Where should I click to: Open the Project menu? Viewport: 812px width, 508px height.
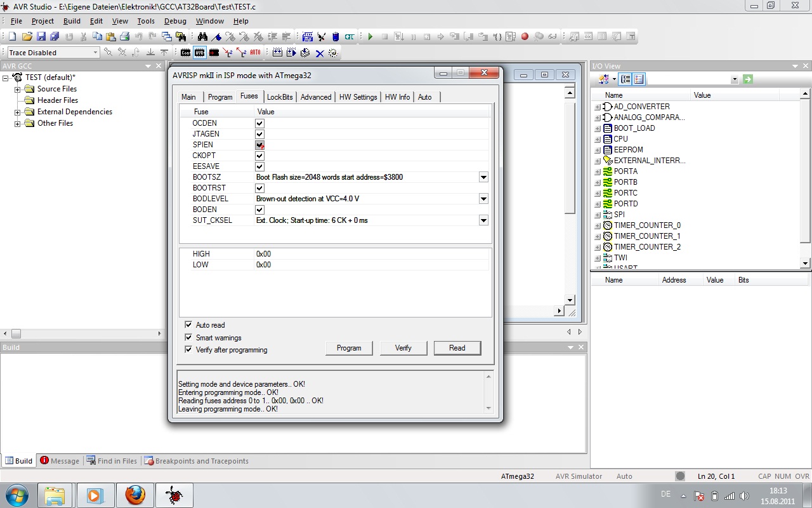[x=43, y=21]
